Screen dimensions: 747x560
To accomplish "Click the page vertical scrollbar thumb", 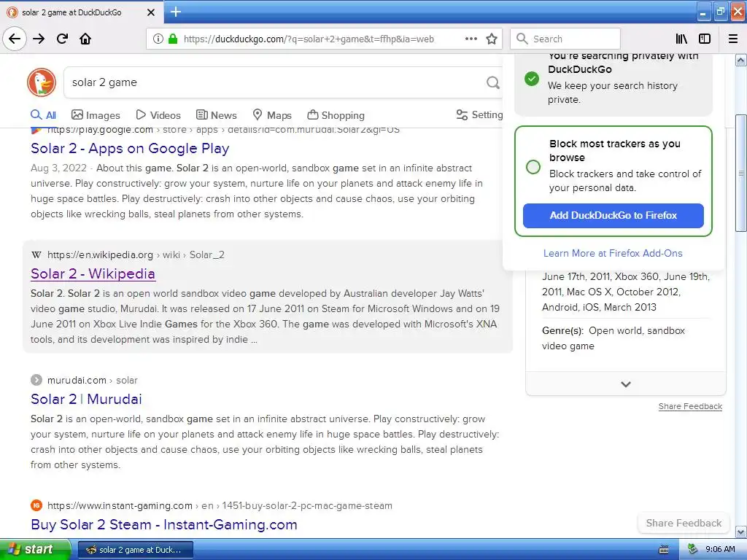I will [x=741, y=174].
